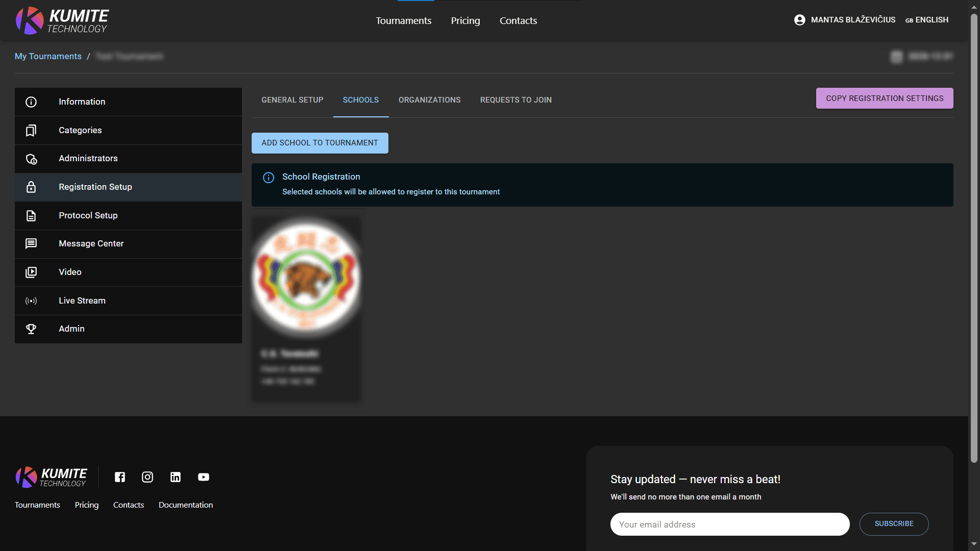The image size is (980, 551).
Task: Click Add School to Tournament button
Action: (320, 143)
